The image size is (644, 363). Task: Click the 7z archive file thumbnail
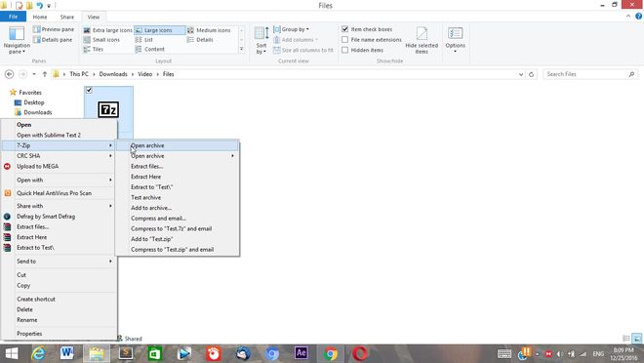(108, 109)
